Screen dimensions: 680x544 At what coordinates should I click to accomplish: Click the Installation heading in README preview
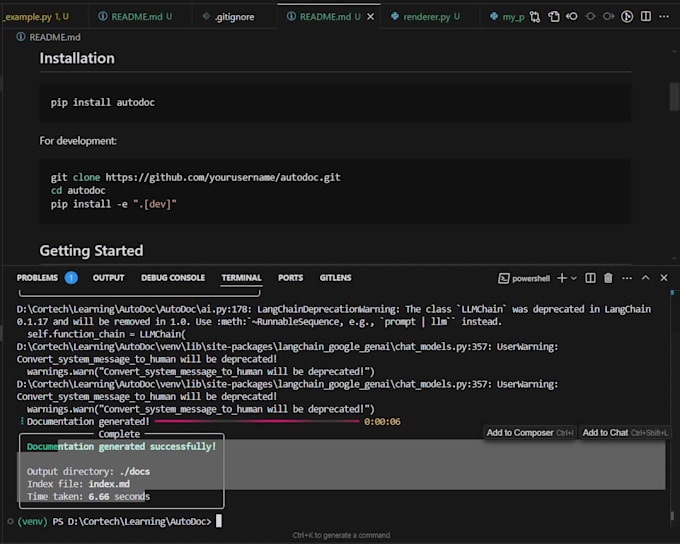tap(77, 58)
